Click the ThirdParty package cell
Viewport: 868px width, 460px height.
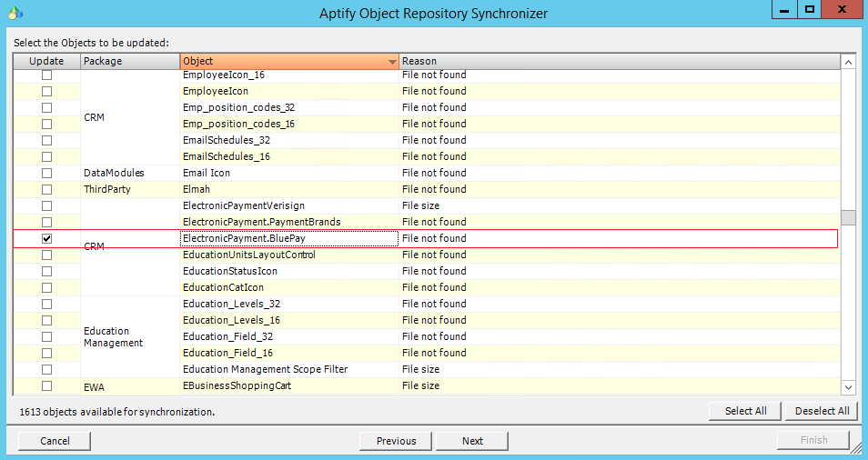click(x=130, y=189)
